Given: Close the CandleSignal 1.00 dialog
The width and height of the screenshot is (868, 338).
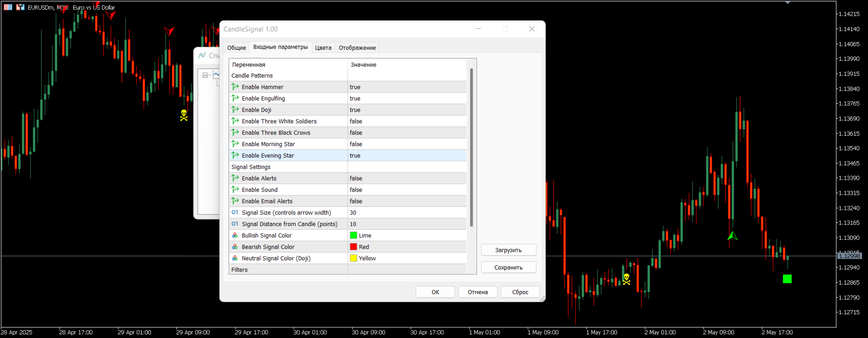Looking at the screenshot, I should [x=532, y=29].
